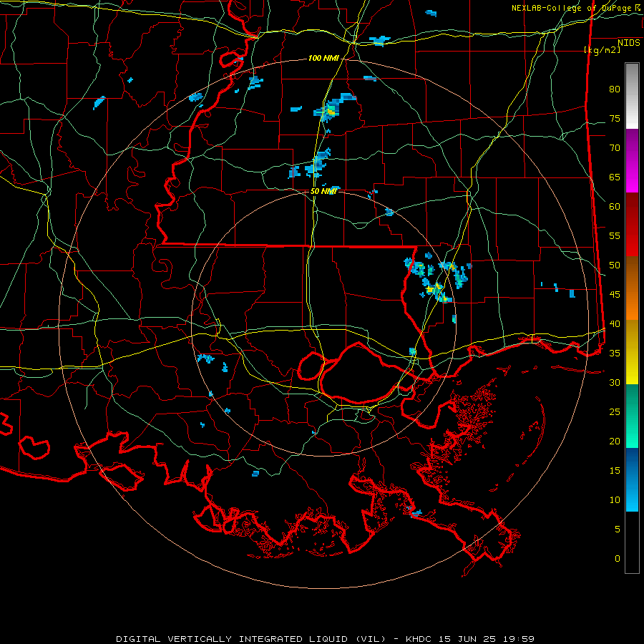The width and height of the screenshot is (644, 644).
Task: Click the yellow-olive segment of the color bar
Action: point(632,352)
